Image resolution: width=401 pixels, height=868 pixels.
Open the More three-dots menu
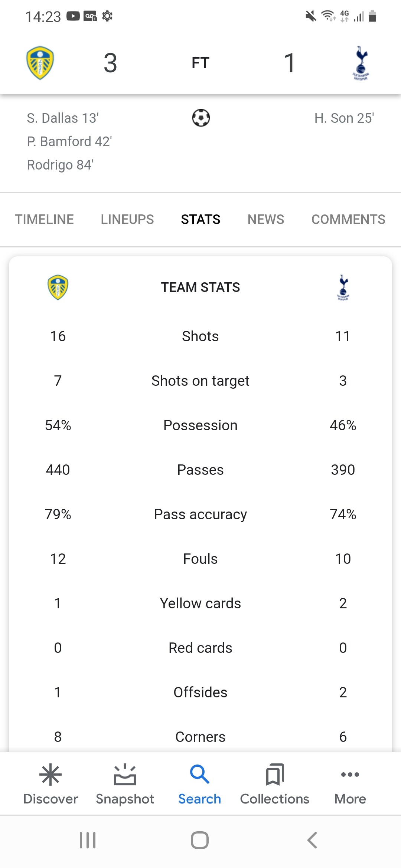point(350,775)
